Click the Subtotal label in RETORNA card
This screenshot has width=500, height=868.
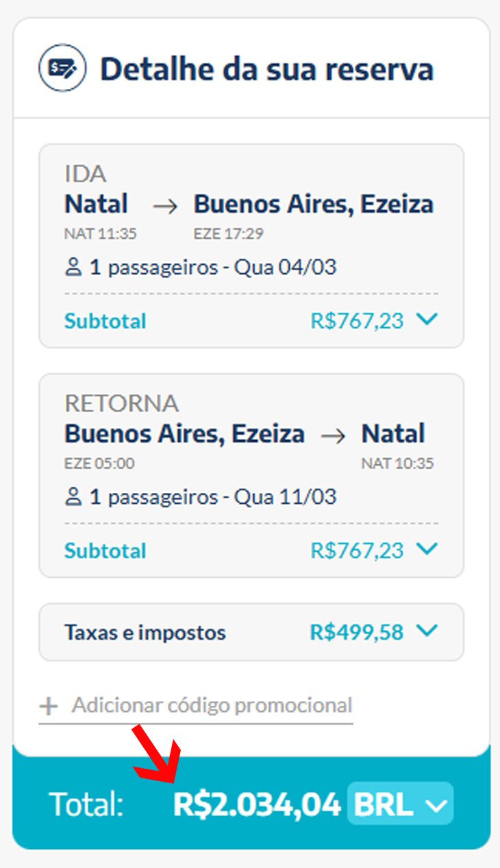tap(105, 551)
